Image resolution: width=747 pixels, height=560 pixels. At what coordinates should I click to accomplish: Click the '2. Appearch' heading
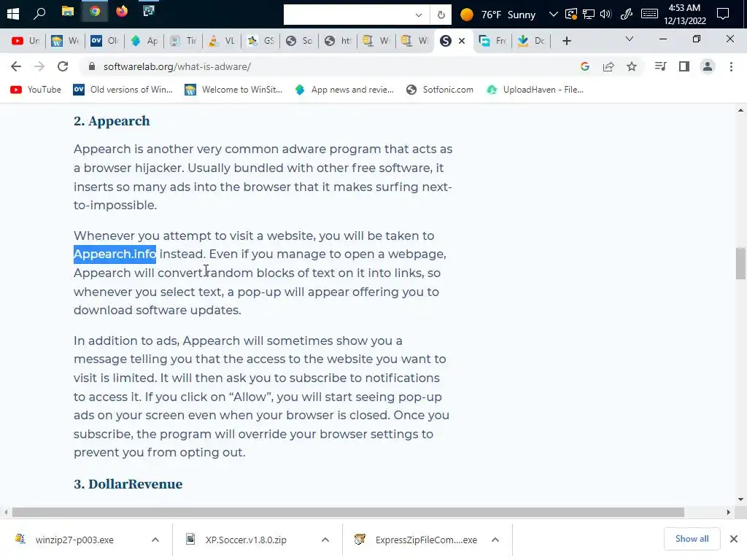point(112,121)
